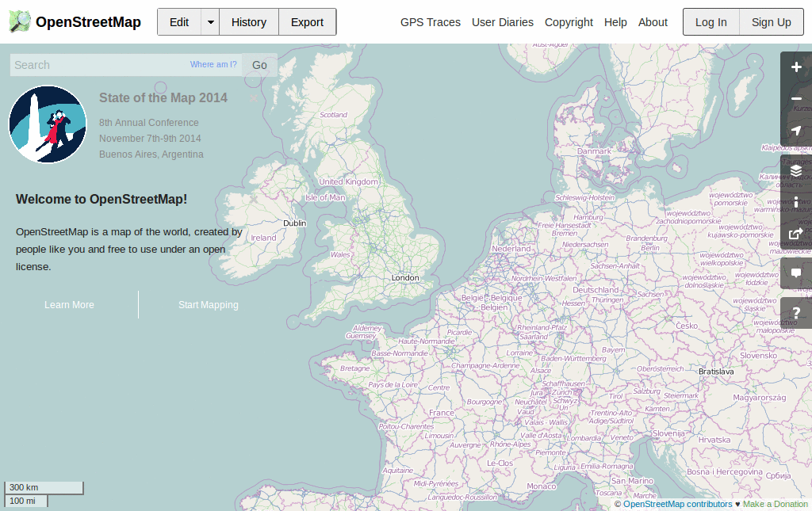This screenshot has width=812, height=511.
Task: Zoom in on the map
Action: click(796, 67)
